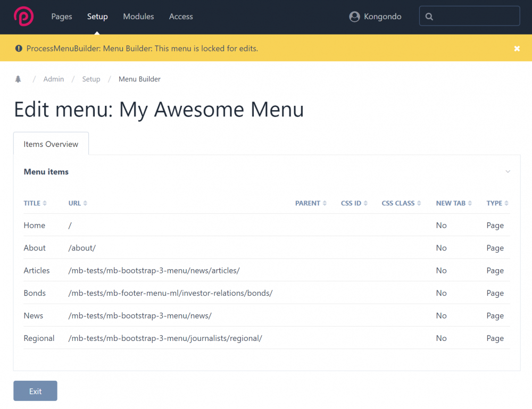The height and width of the screenshot is (409, 532).
Task: Click the warning icon in notification bar
Action: (19, 48)
